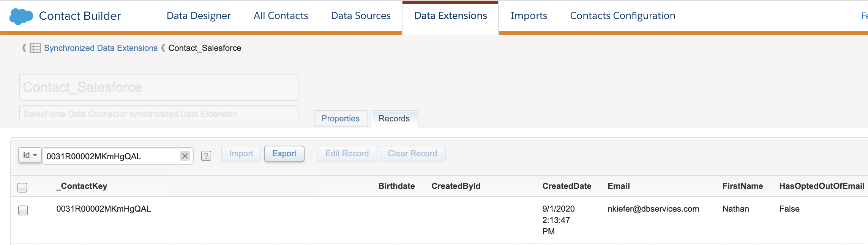The width and height of the screenshot is (868, 245).
Task: Navigate to the Imports tab
Action: click(x=529, y=16)
